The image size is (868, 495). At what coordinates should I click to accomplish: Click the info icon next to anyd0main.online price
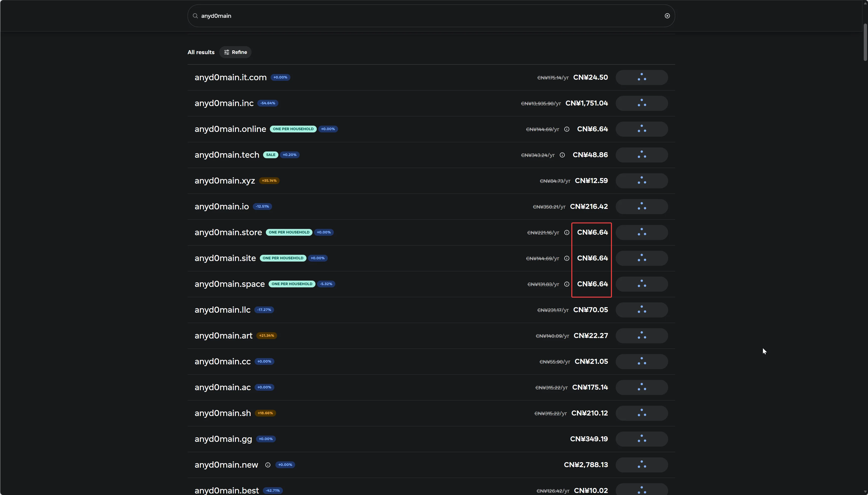567,129
